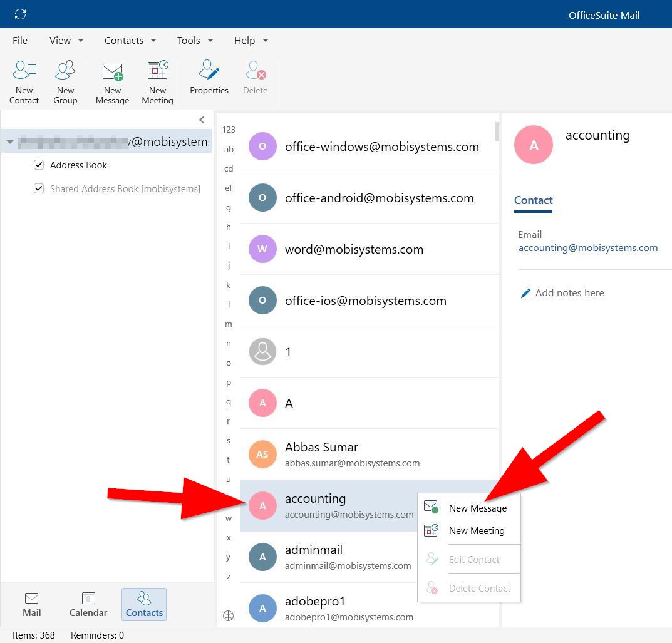The width and height of the screenshot is (672, 643).
Task: Click the Edit Contact icon in context menu
Action: click(432, 559)
